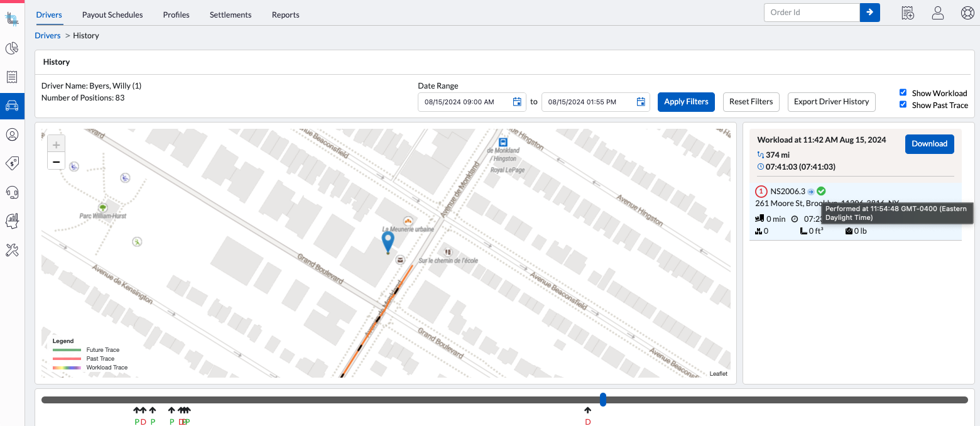
Task: Open the receipt orders sidebar icon
Action: pos(12,77)
